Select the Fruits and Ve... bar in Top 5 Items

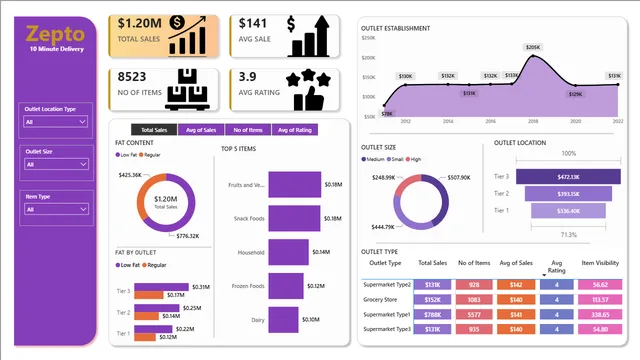[295, 184]
